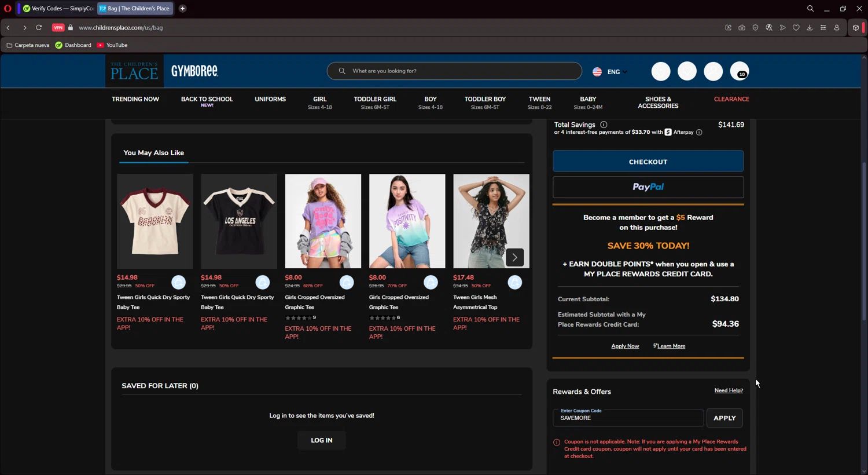
Task: Open the shopping bag icon with 10 badge
Action: pos(740,71)
